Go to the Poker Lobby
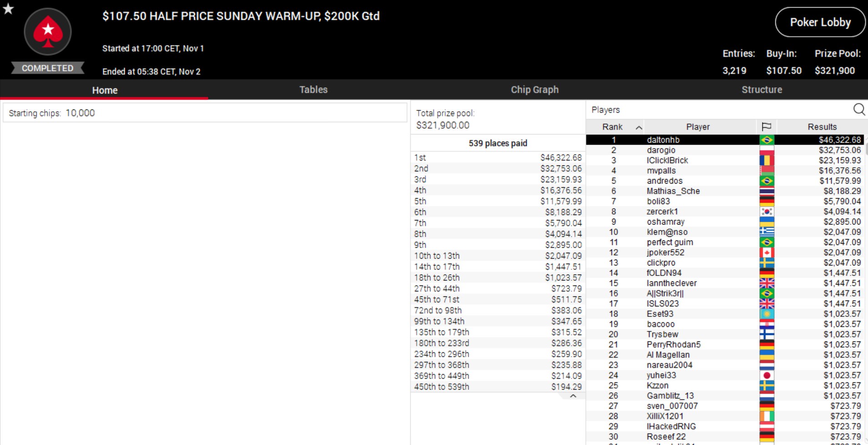This screenshot has height=445, width=868. 820,22
